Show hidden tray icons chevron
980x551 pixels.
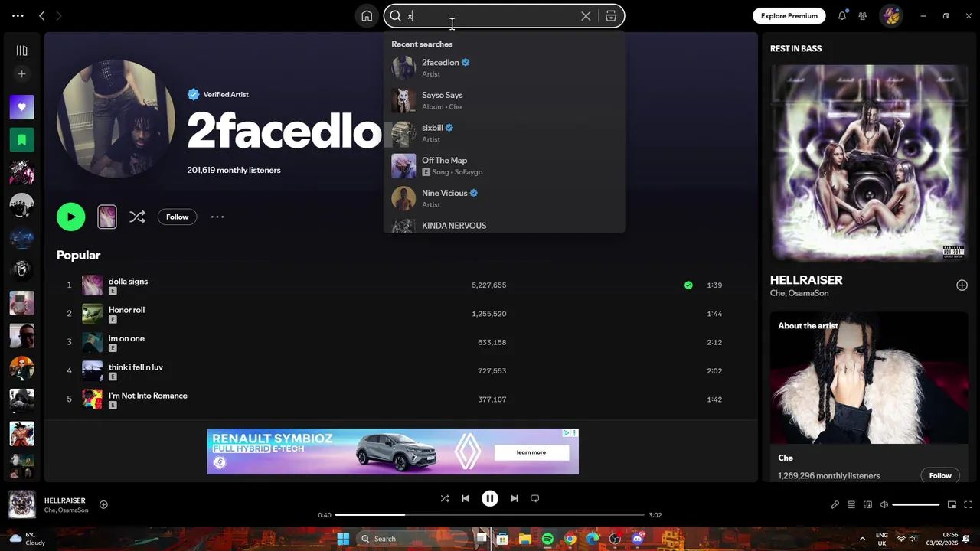862,539
